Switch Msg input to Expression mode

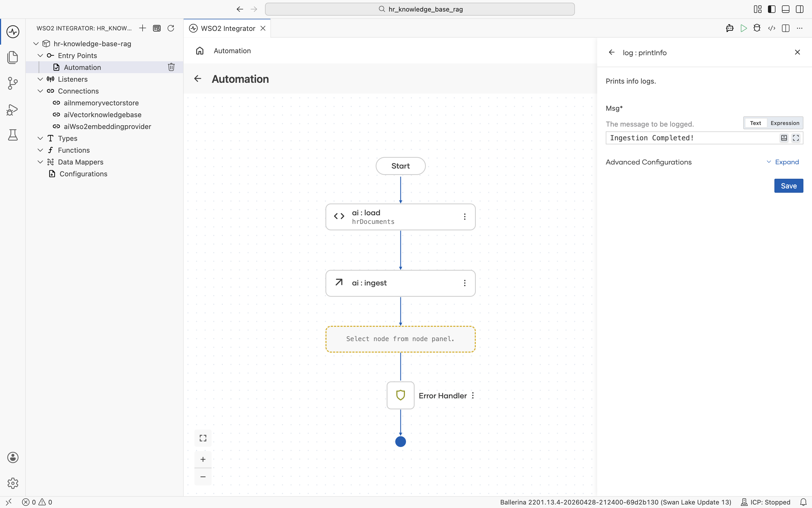pos(785,123)
